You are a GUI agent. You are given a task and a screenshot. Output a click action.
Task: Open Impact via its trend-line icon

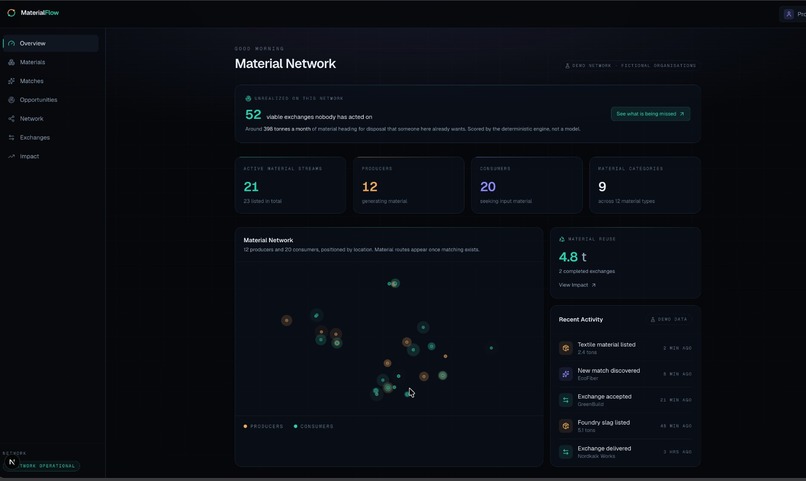coord(11,156)
